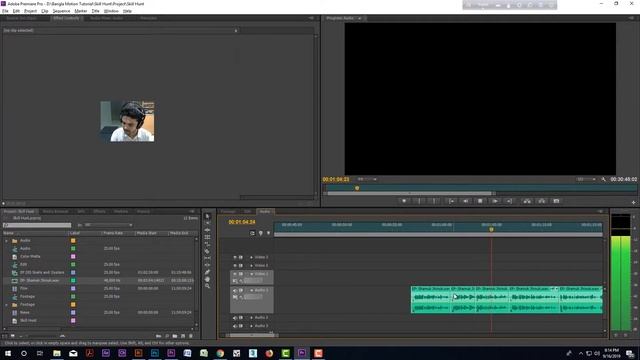
Task: Toggle Video 2 track output eye
Action: (x=235, y=266)
